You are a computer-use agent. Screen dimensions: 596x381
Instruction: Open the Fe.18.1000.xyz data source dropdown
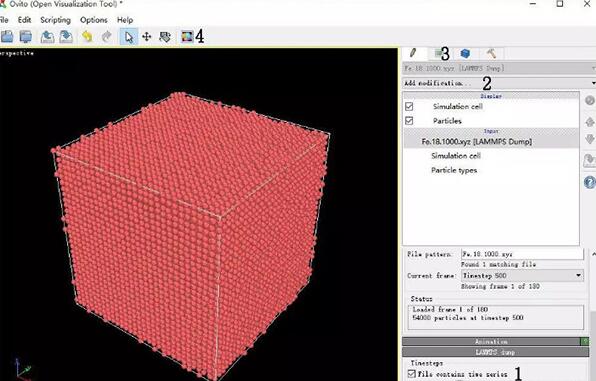coord(499,68)
